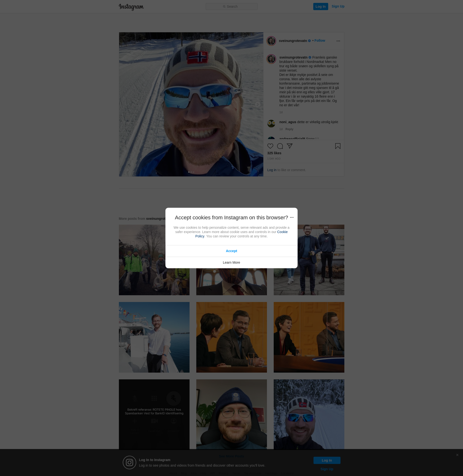Click the Log In button in header
The height and width of the screenshot is (476, 463).
click(x=320, y=7)
